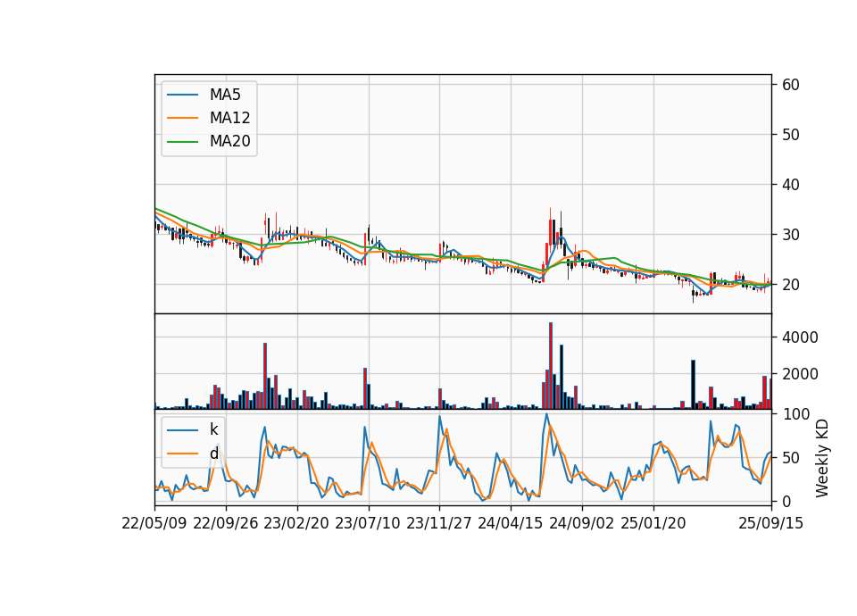Click the MA12 legend label

229,118
